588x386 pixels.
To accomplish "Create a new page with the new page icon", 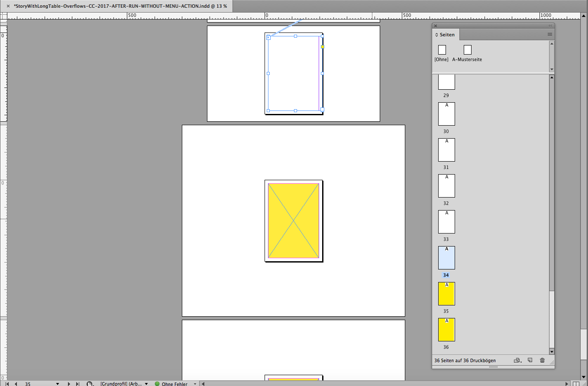I will pyautogui.click(x=530, y=360).
